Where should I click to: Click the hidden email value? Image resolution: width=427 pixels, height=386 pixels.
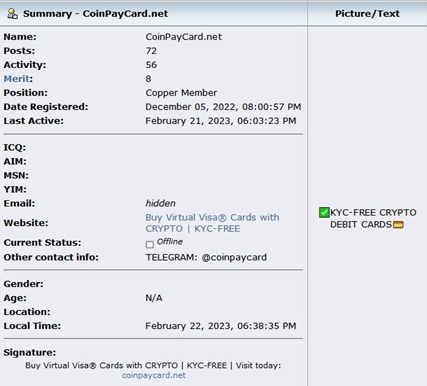click(x=160, y=203)
